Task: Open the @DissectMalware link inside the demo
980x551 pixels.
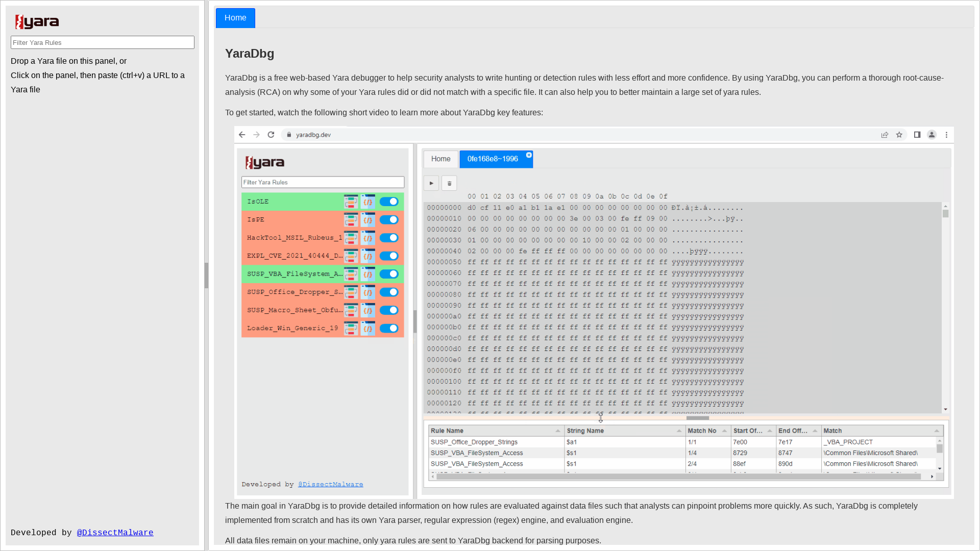Action: 331,484
